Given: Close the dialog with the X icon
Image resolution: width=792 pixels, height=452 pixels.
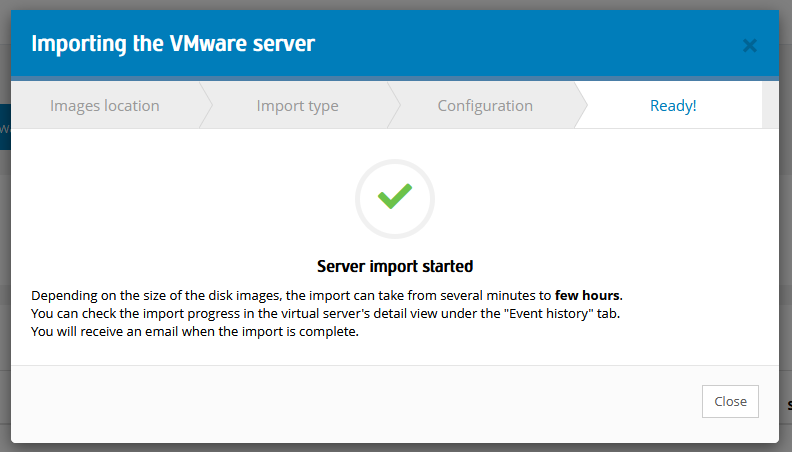Looking at the screenshot, I should click(x=750, y=45).
